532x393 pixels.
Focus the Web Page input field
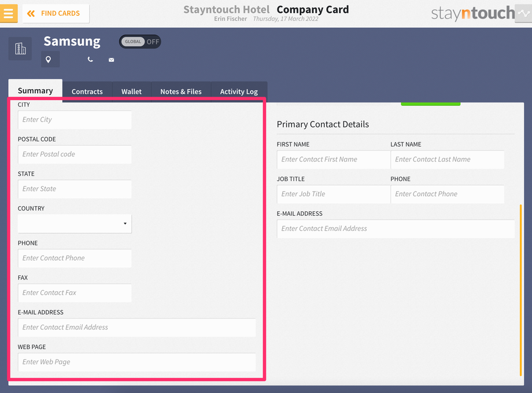coord(136,362)
